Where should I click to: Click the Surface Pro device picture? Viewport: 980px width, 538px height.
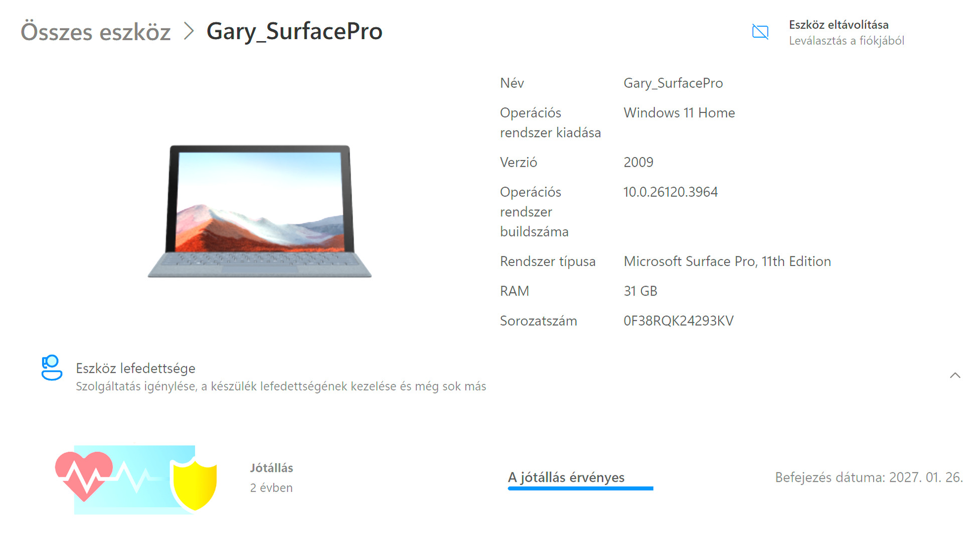259,211
